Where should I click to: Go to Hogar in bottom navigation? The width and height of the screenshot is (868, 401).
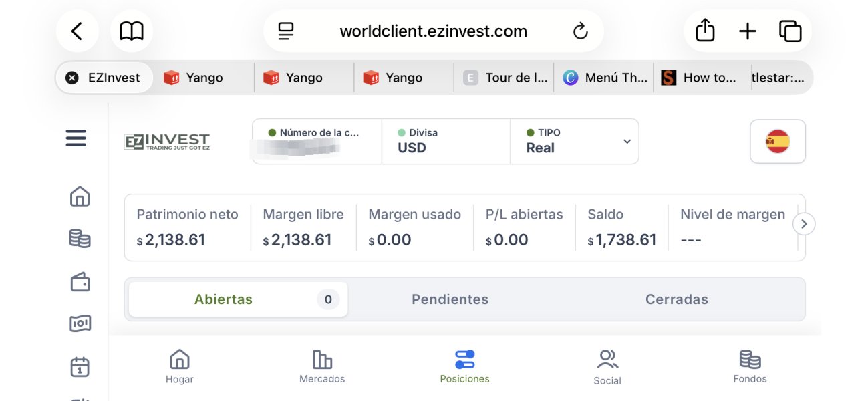click(179, 367)
